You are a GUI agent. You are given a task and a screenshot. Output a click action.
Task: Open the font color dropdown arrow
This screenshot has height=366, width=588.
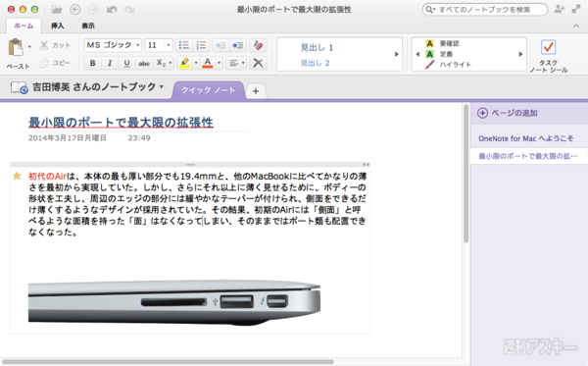219,63
